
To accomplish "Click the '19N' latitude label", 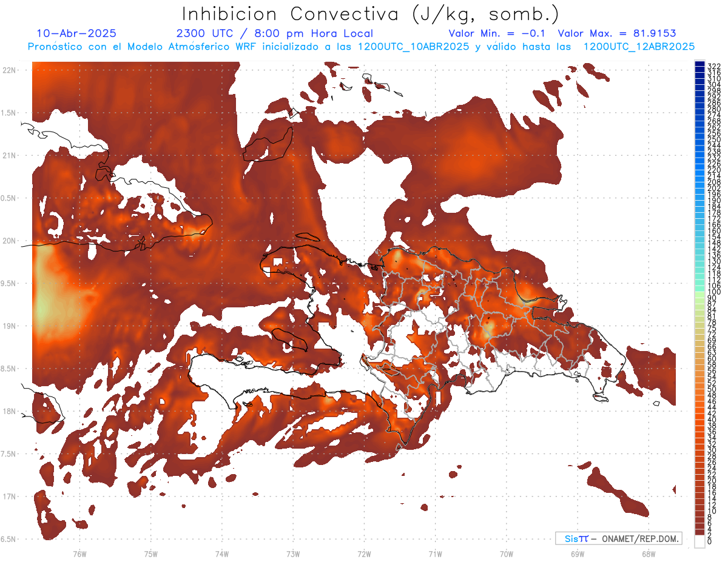I will pos(10,326).
